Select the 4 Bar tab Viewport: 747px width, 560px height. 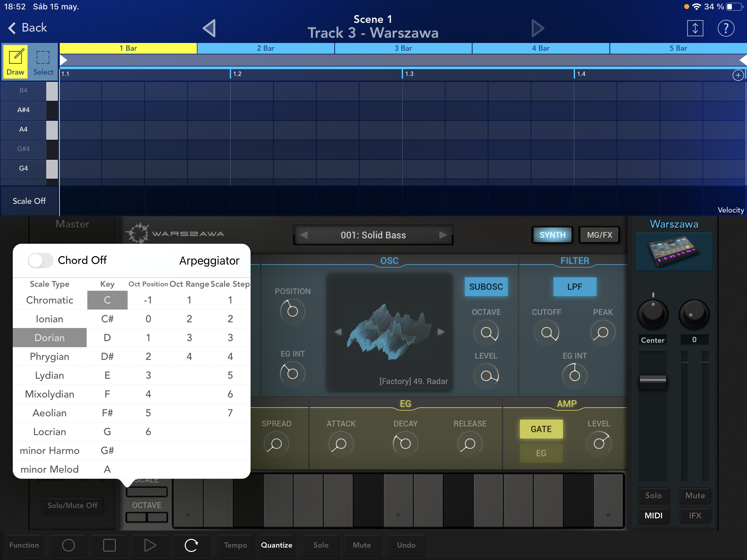click(x=541, y=48)
